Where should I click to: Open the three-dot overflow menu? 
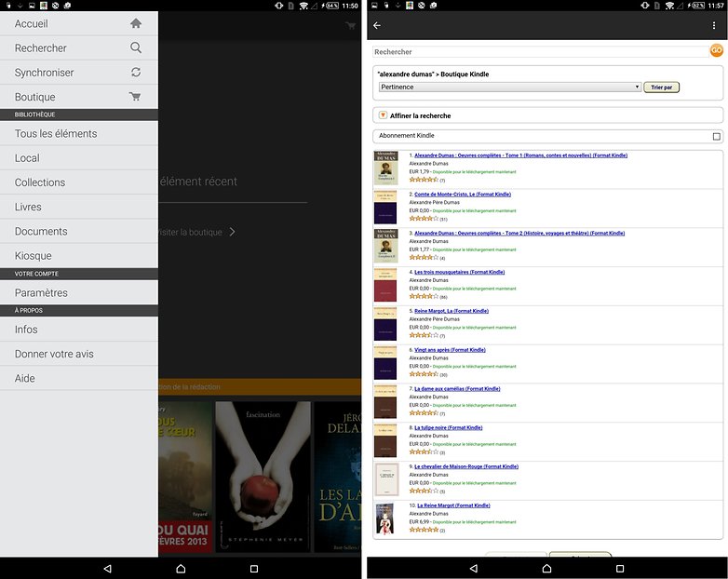pos(714,25)
